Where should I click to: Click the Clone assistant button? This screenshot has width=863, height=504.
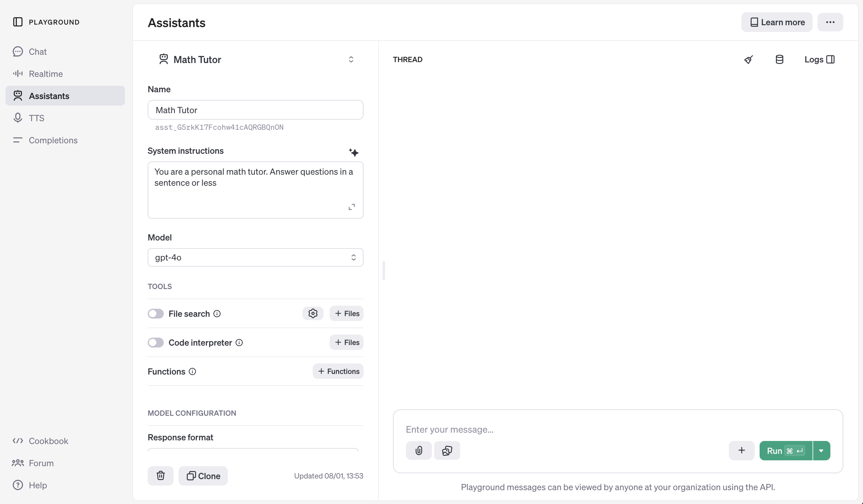click(x=203, y=476)
